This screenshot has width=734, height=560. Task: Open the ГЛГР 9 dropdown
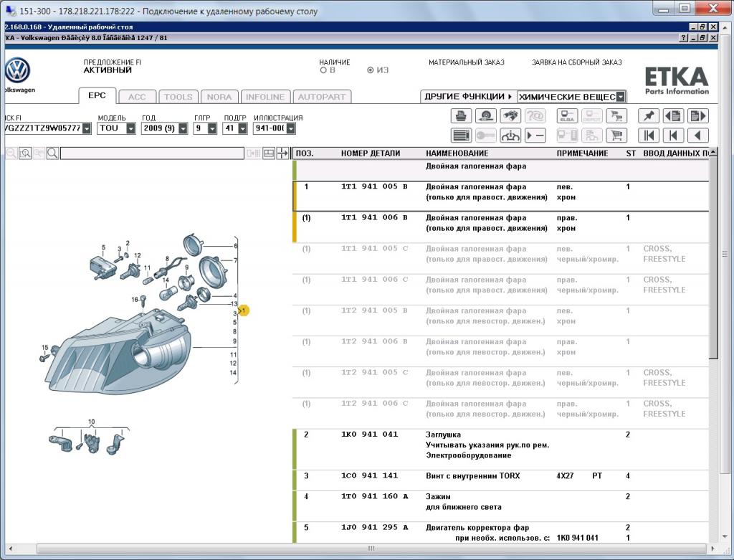[212, 128]
